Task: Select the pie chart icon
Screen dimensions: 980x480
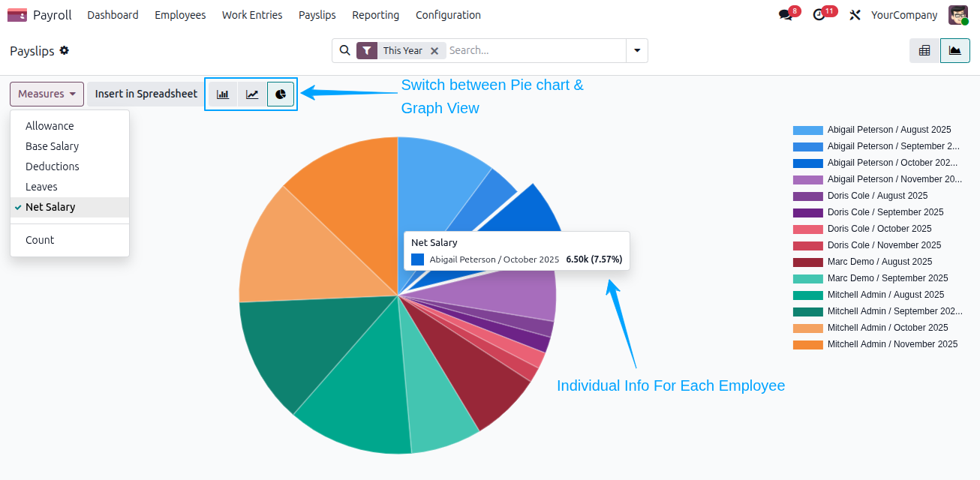Action: click(281, 94)
